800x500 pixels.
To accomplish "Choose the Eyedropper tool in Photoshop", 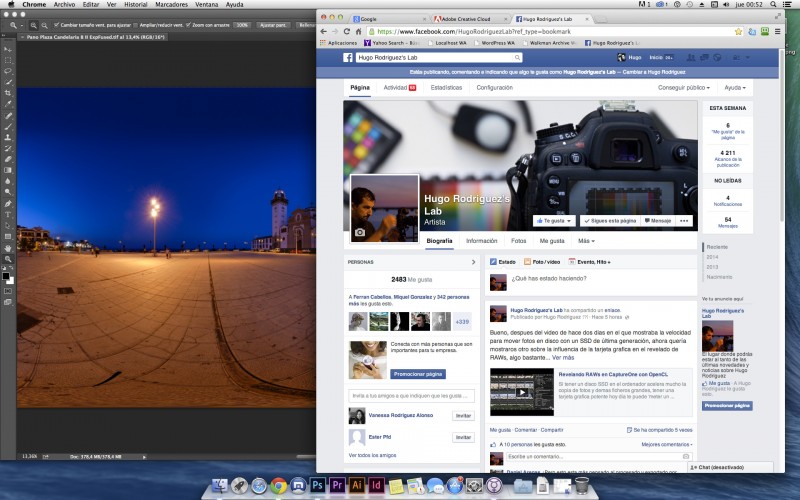I will click(8, 103).
